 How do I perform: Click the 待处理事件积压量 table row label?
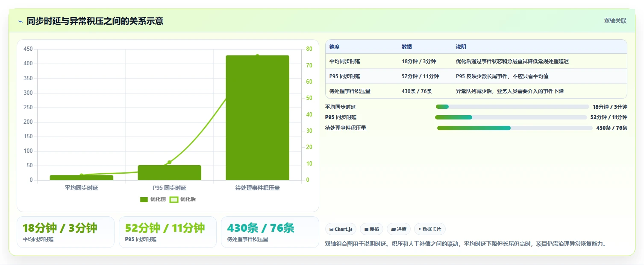pyautogui.click(x=350, y=91)
